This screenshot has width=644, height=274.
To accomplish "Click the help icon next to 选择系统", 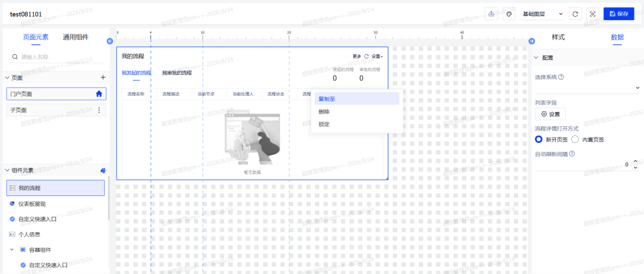I will 561,77.
